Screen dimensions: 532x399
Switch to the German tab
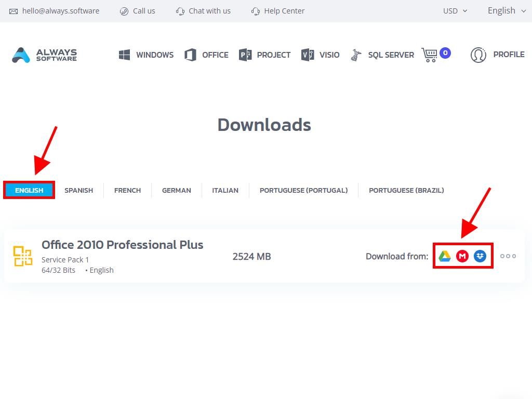click(x=177, y=190)
